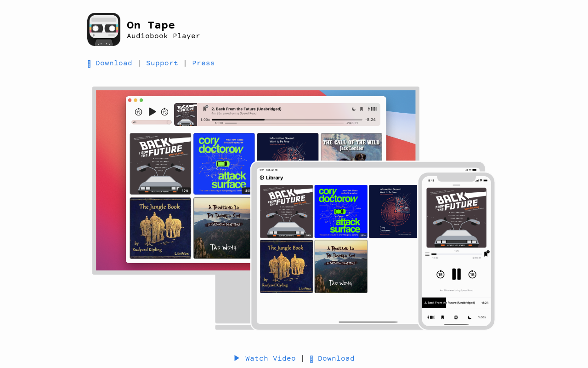Open A Thousand Li in the Mac library
Screen dimensions: 588x368
pos(222,228)
